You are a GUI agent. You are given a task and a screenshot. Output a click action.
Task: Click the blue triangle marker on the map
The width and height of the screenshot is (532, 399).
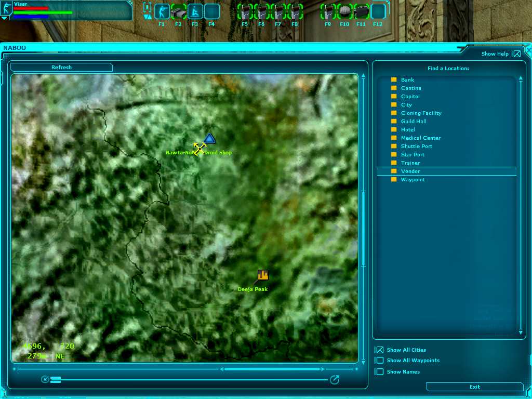point(210,138)
